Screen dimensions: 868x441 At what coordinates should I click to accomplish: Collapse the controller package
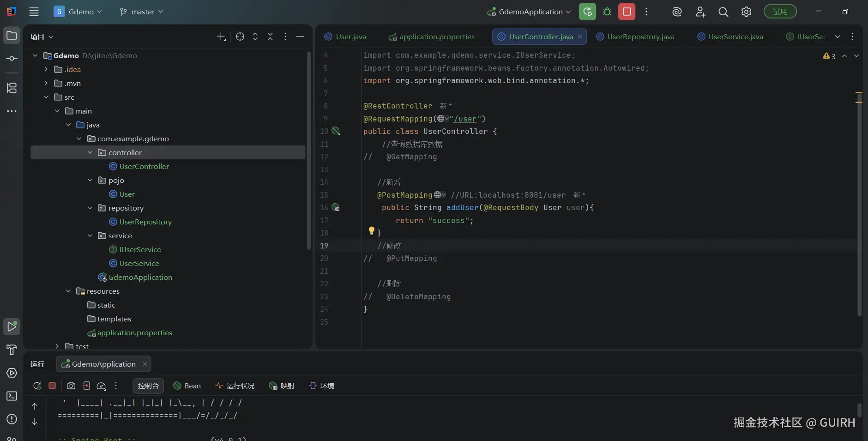[90, 152]
